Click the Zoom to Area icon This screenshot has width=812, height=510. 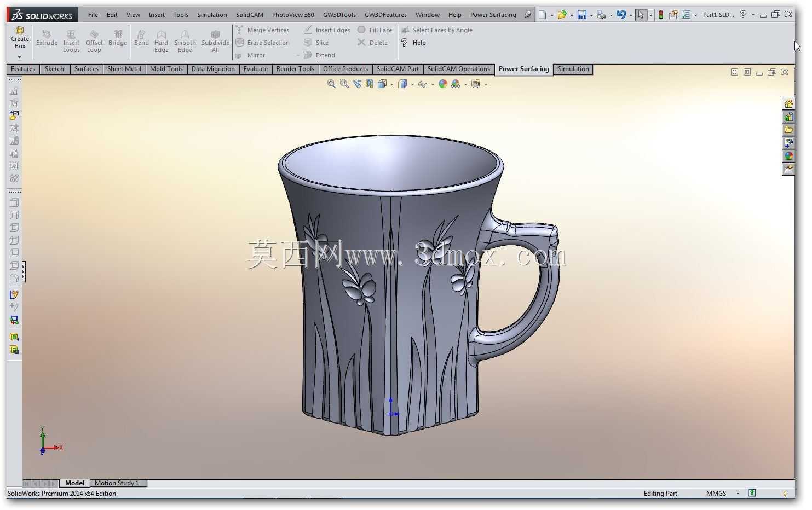click(x=344, y=84)
